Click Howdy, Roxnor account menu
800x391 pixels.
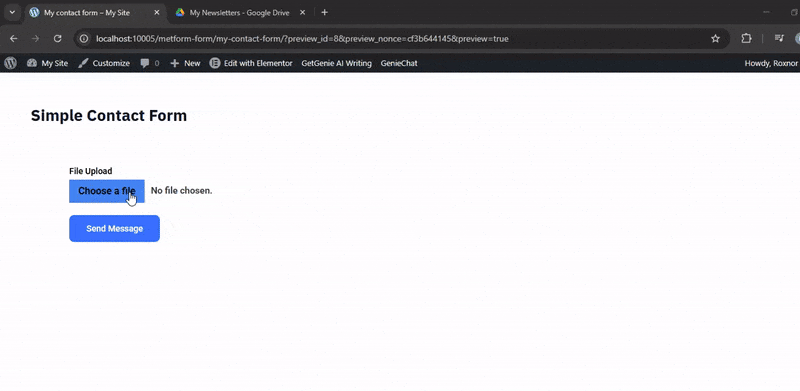pyautogui.click(x=770, y=63)
